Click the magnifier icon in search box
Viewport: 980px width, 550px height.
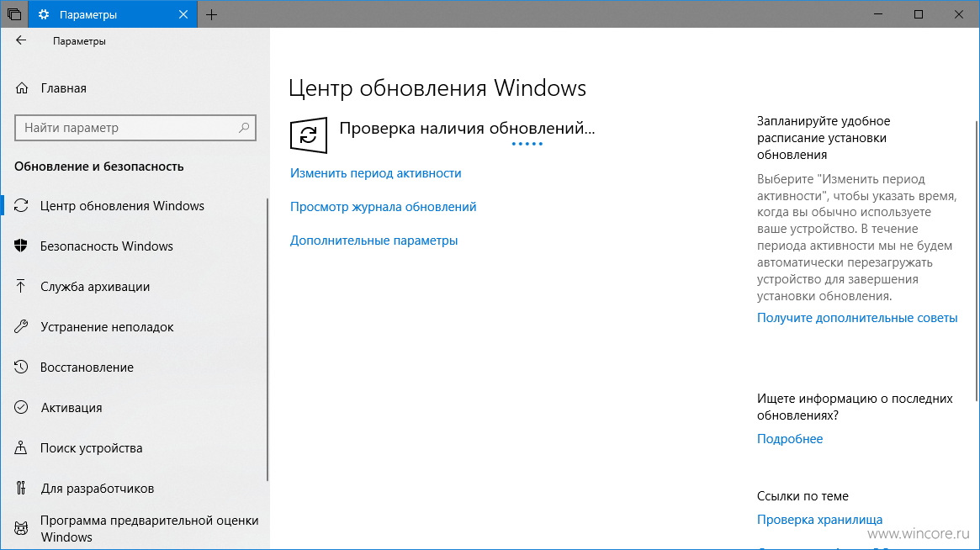pyautogui.click(x=244, y=128)
